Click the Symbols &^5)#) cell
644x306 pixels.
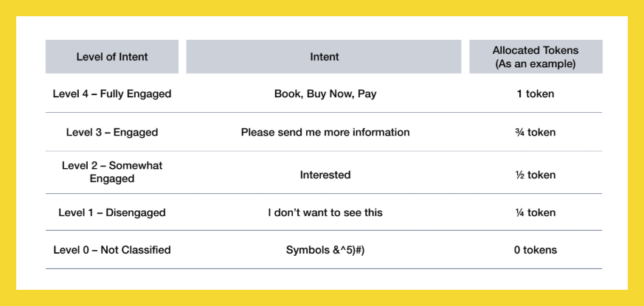pos(325,250)
